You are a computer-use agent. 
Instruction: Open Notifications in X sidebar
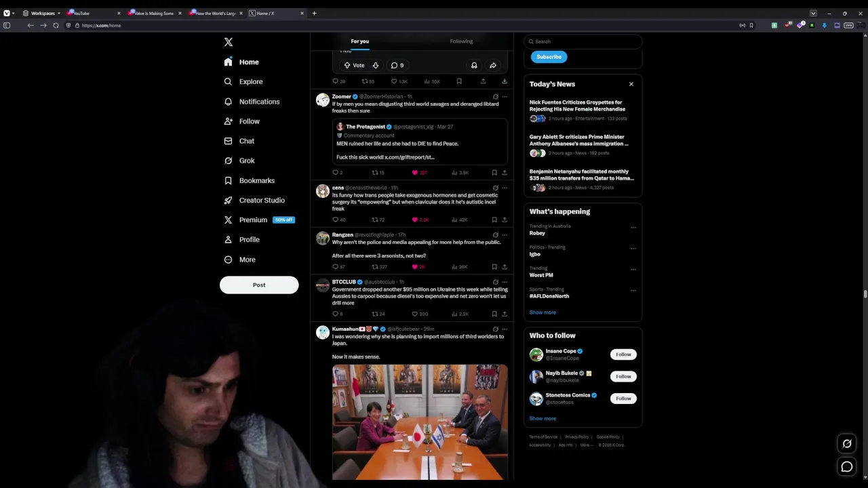[252, 102]
